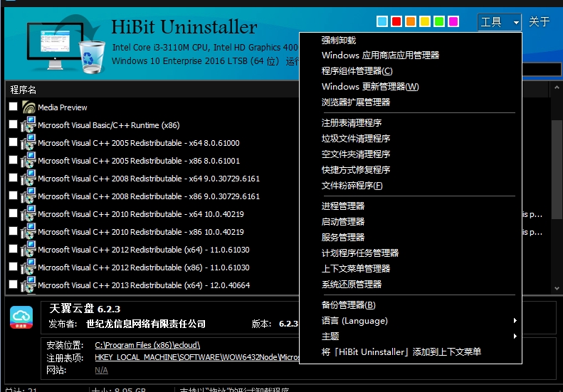Viewport: 563px width, 392px height.
Task: Sort by the 程序名 column header
Action: click(x=152, y=90)
